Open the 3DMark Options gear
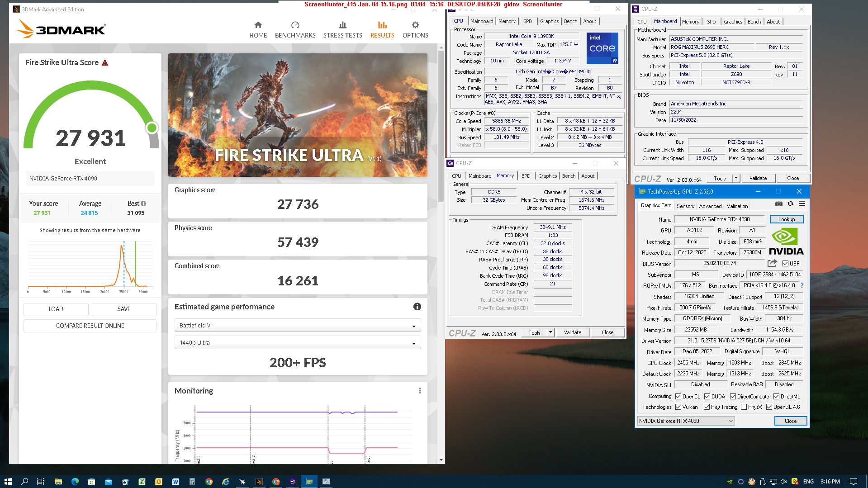 415,29
